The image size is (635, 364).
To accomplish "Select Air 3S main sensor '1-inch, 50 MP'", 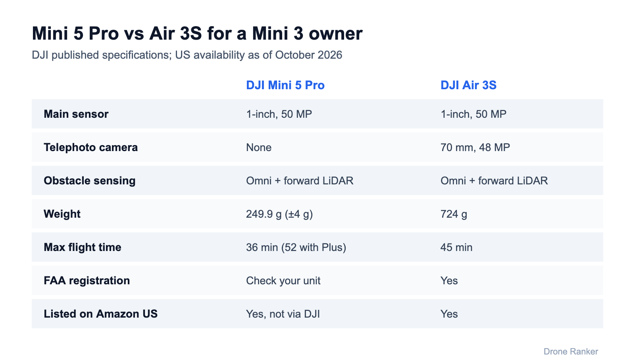I will [473, 114].
